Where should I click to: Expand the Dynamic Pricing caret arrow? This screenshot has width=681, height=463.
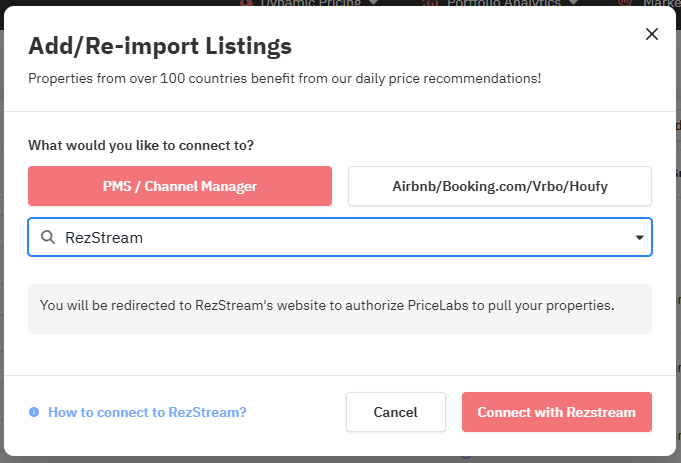[x=374, y=3]
